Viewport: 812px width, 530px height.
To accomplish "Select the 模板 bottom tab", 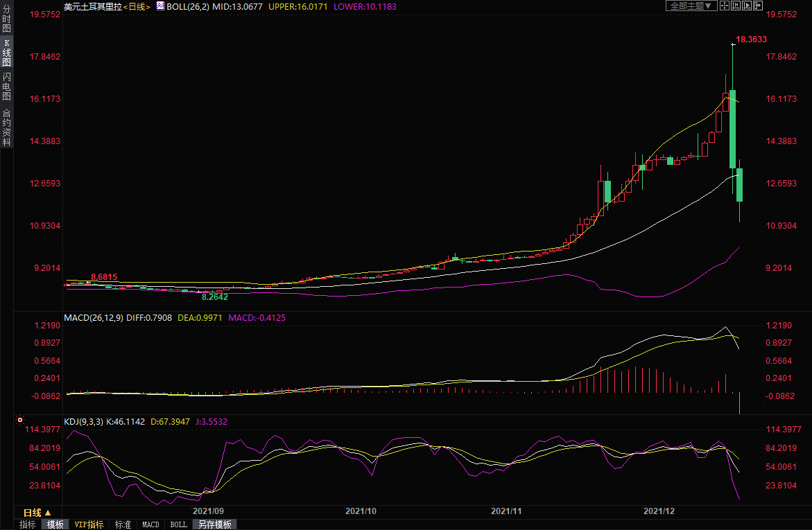I will point(55,524).
